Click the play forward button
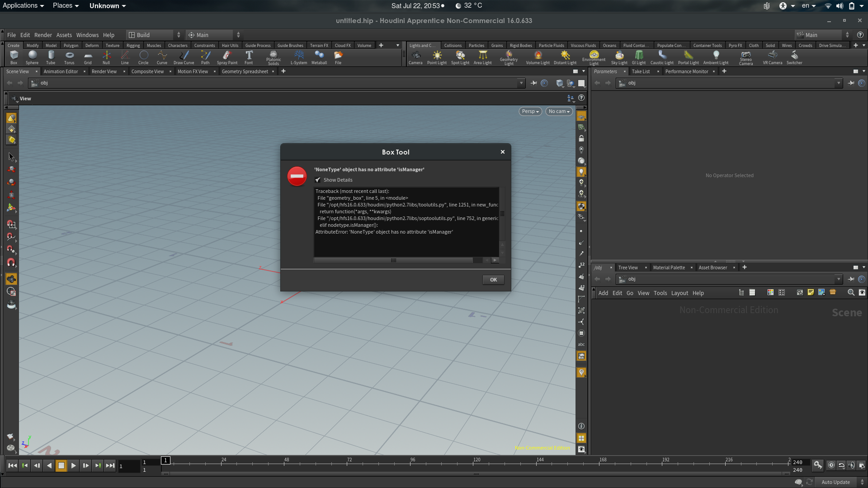Viewport: 868px width, 488px height. point(73,465)
